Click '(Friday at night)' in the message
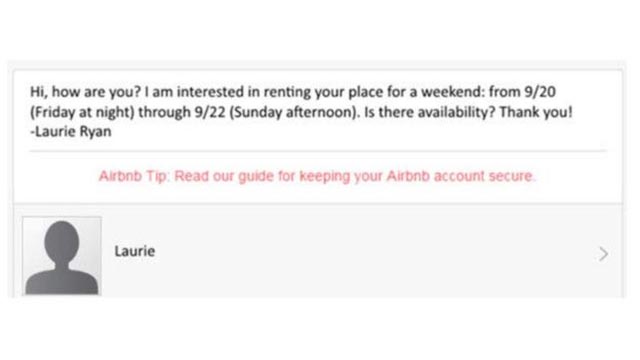The width and height of the screenshot is (640, 360). (x=82, y=112)
